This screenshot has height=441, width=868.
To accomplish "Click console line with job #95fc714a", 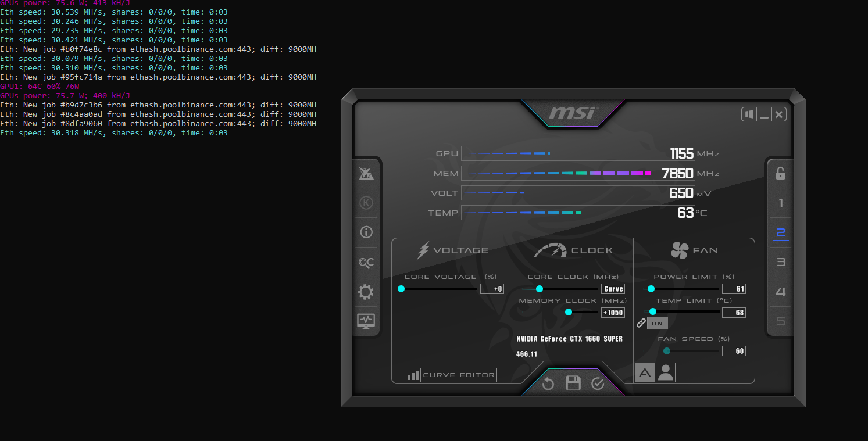I will (158, 77).
